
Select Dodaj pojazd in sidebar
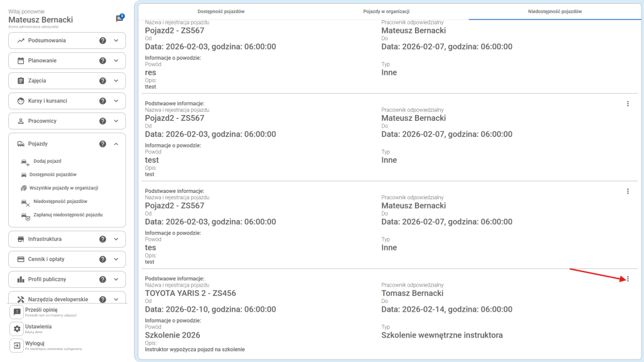coord(47,162)
